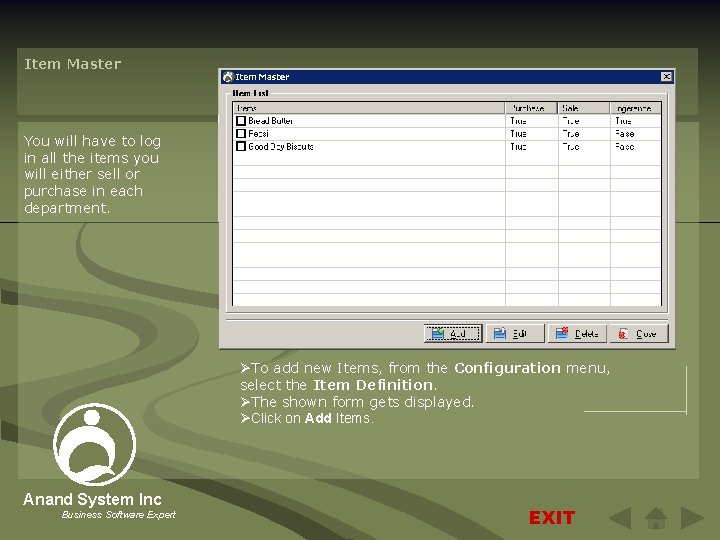Close the Item Master window

pyautogui.click(x=666, y=77)
